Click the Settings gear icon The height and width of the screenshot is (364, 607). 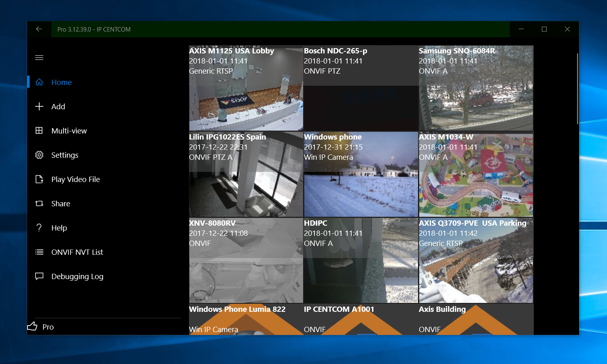click(x=39, y=155)
